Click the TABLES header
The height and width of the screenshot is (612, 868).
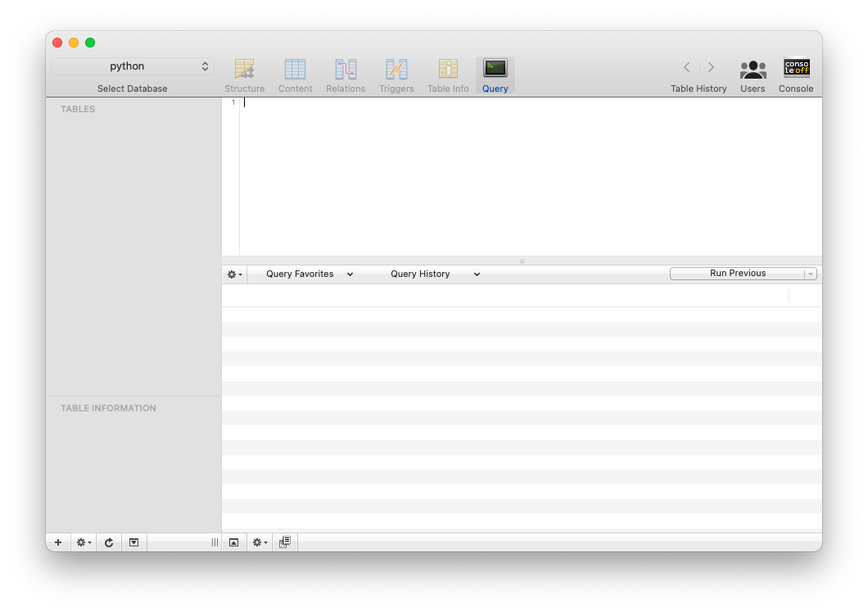[78, 109]
